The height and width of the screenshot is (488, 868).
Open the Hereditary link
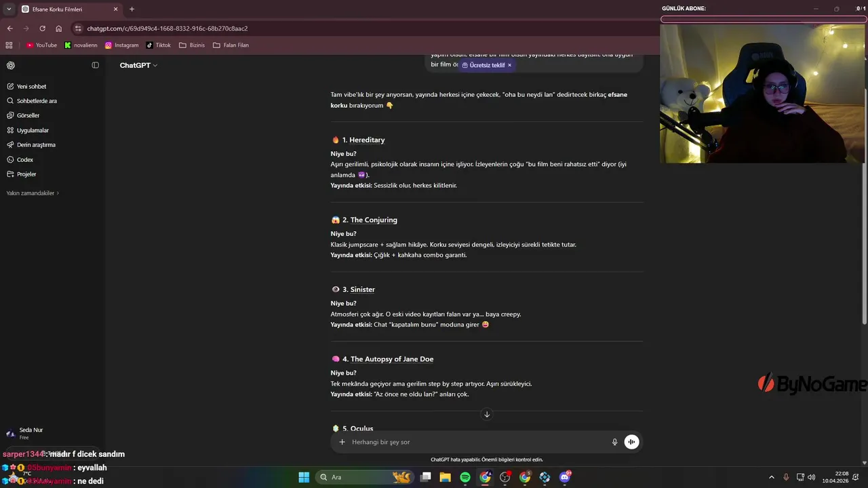click(367, 140)
